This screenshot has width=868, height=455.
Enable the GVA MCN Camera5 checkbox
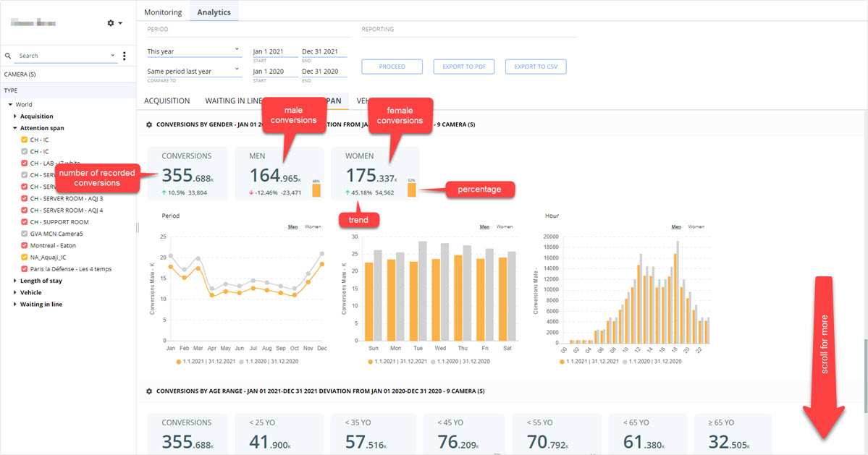tap(25, 234)
